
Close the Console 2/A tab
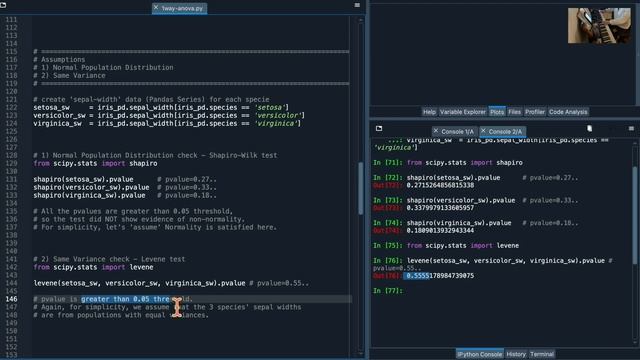click(x=483, y=131)
